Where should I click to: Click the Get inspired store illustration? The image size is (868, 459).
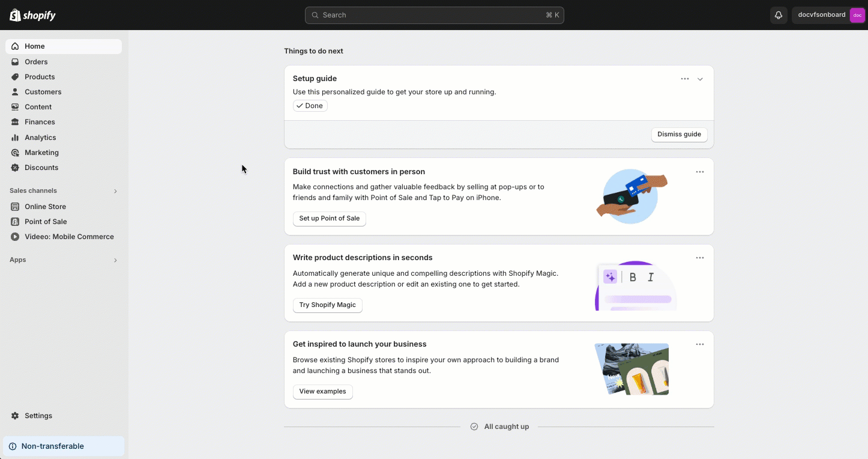[631, 369]
